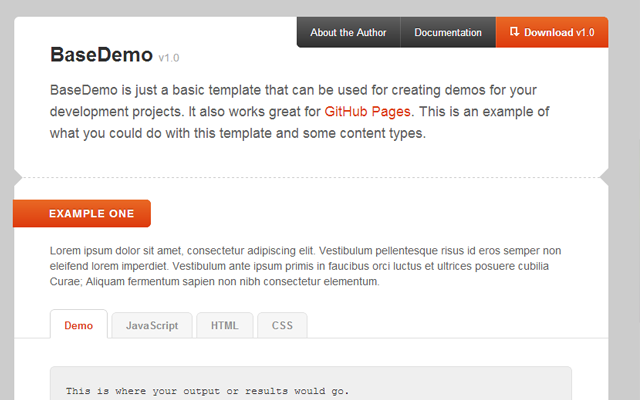640x400 pixels.
Task: Click the v1.0 version label beside title
Action: 169,58
